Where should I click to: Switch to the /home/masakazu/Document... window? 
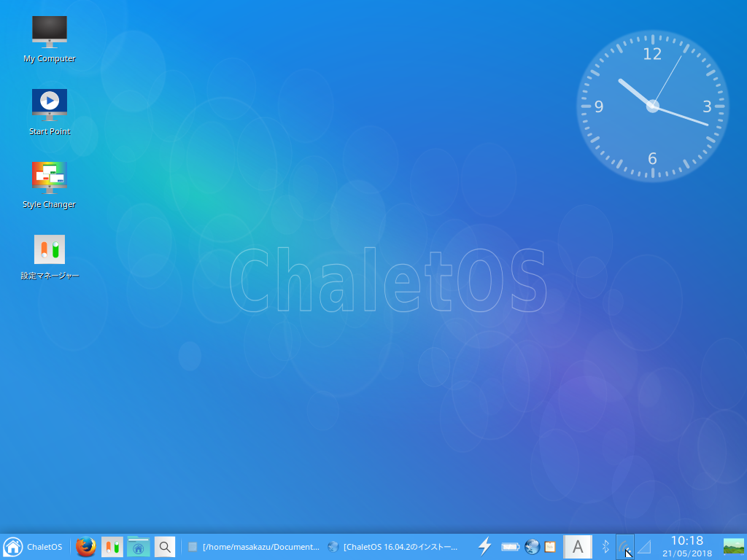click(x=254, y=547)
